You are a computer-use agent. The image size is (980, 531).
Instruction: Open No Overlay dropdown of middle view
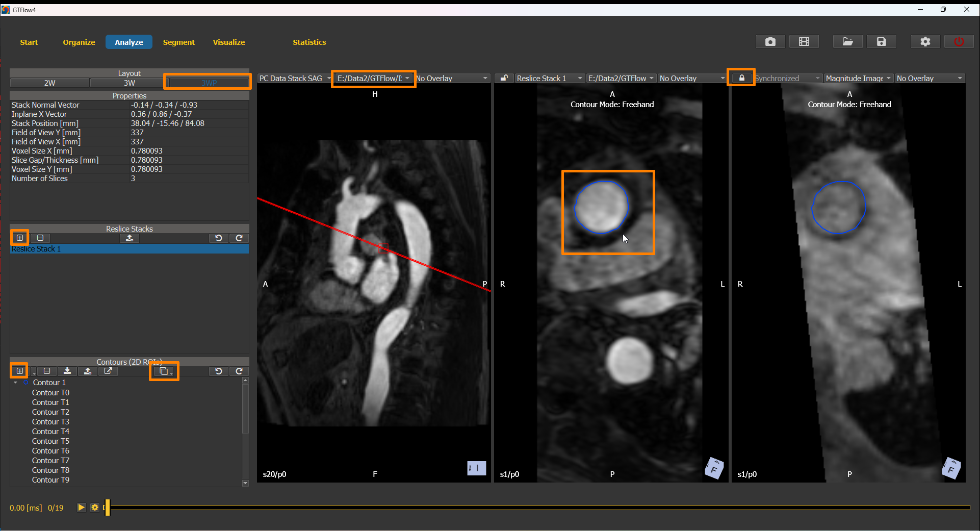[692, 78]
